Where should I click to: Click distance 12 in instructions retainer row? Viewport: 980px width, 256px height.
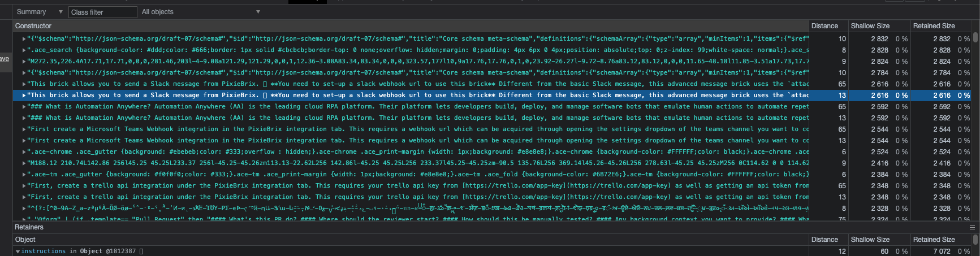[842, 251]
